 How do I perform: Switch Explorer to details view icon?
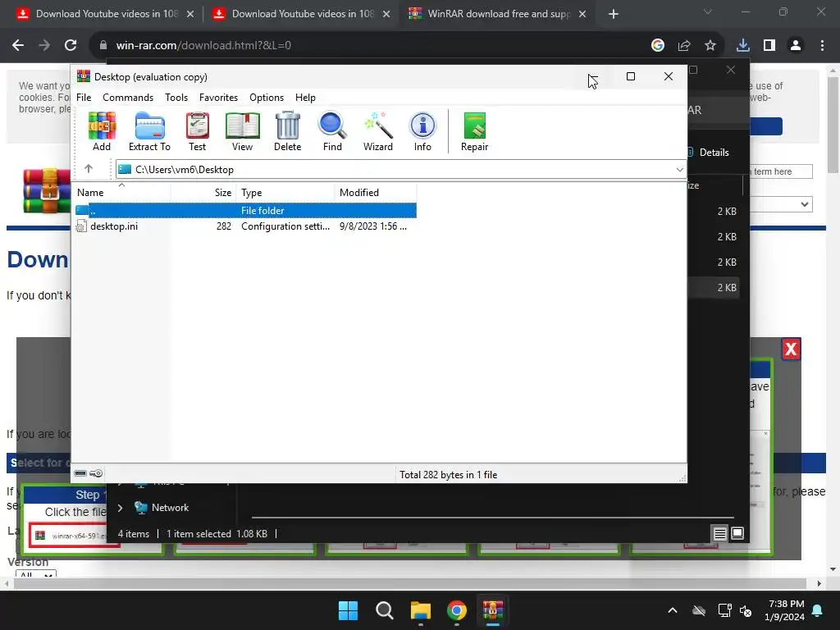click(x=719, y=533)
